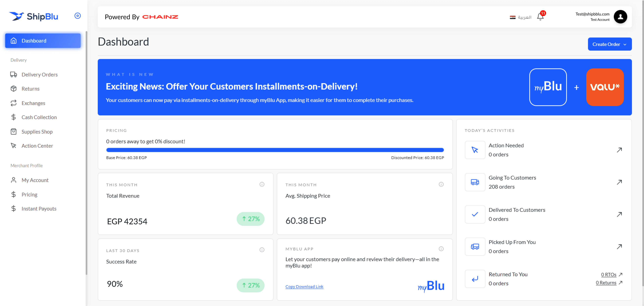Click Success Rate info icon
The image size is (644, 306).
coord(262,250)
